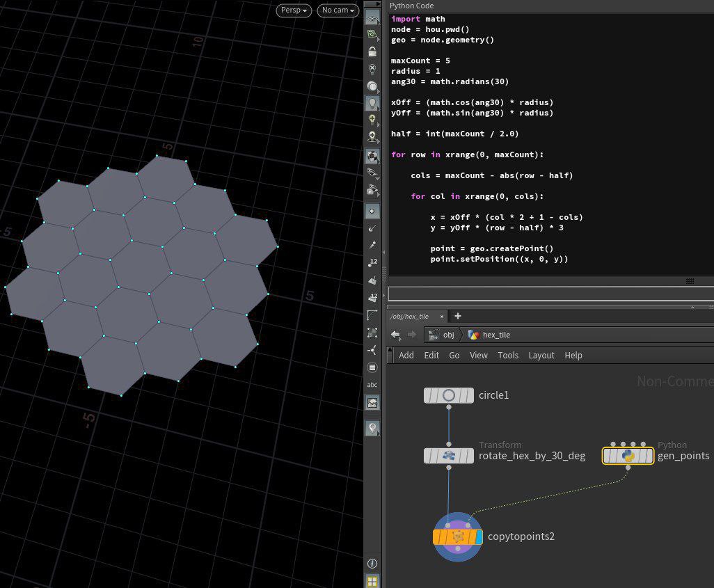This screenshot has height=588, width=714.
Task: Select the plain bulb normal lighting icon
Action: tap(372, 104)
